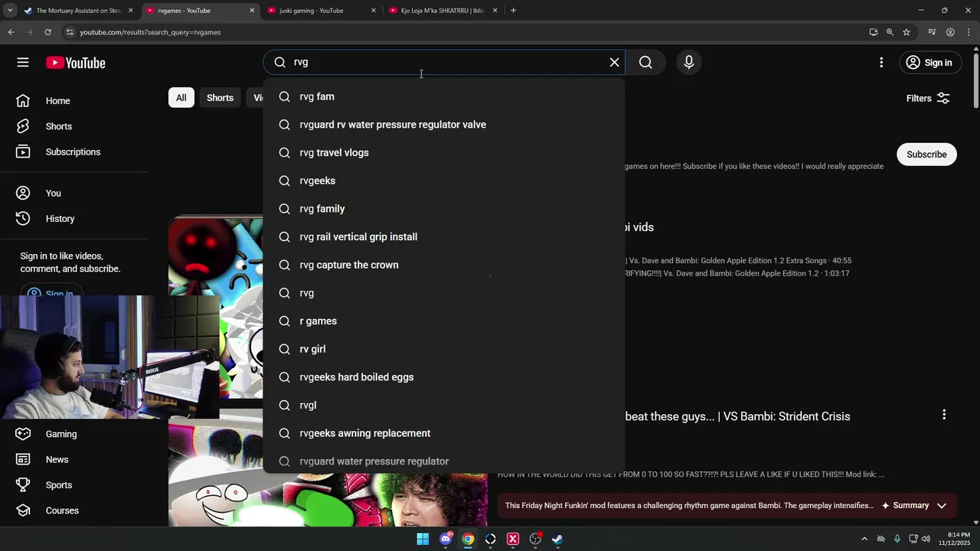The width and height of the screenshot is (980, 551).
Task: Submit search with magnifier button
Action: (x=645, y=63)
